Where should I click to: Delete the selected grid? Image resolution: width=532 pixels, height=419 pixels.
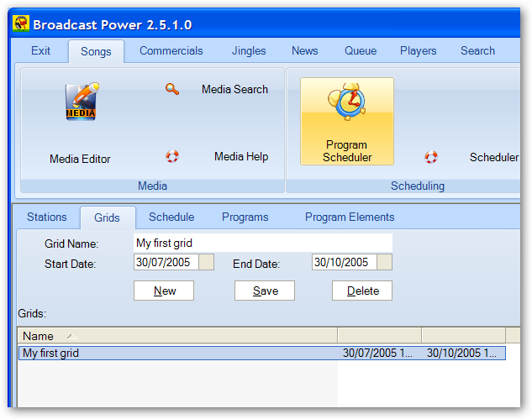point(362,291)
